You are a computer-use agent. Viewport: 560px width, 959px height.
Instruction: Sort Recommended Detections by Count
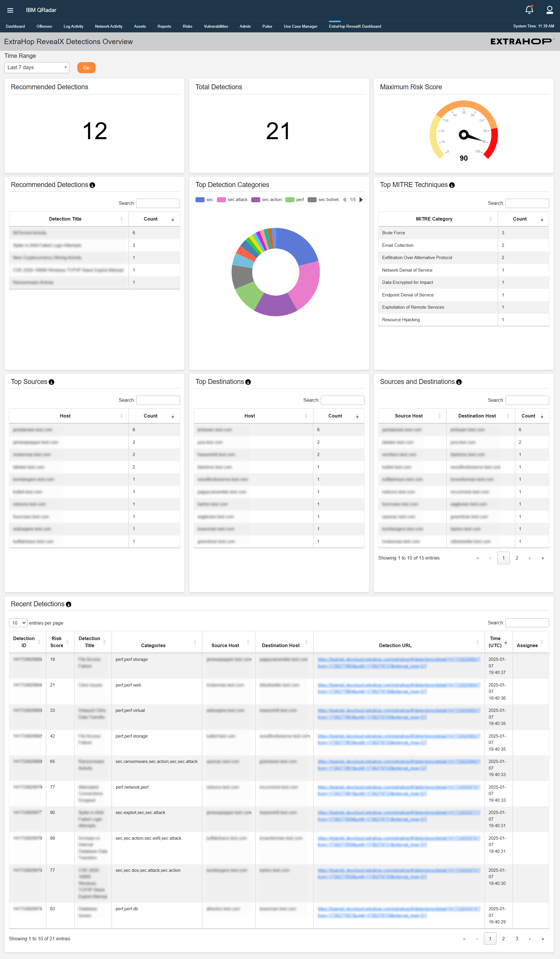coord(154,219)
